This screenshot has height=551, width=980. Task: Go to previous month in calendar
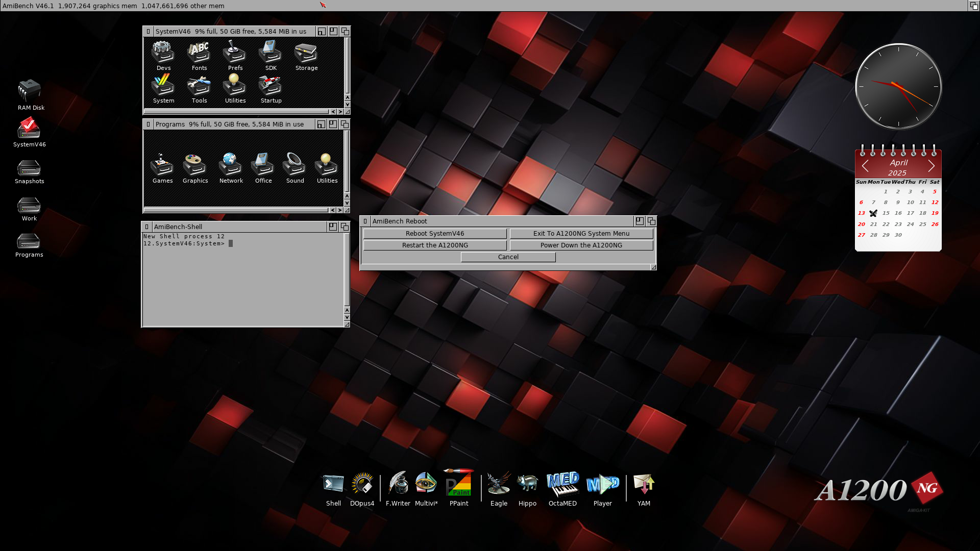[x=865, y=166]
